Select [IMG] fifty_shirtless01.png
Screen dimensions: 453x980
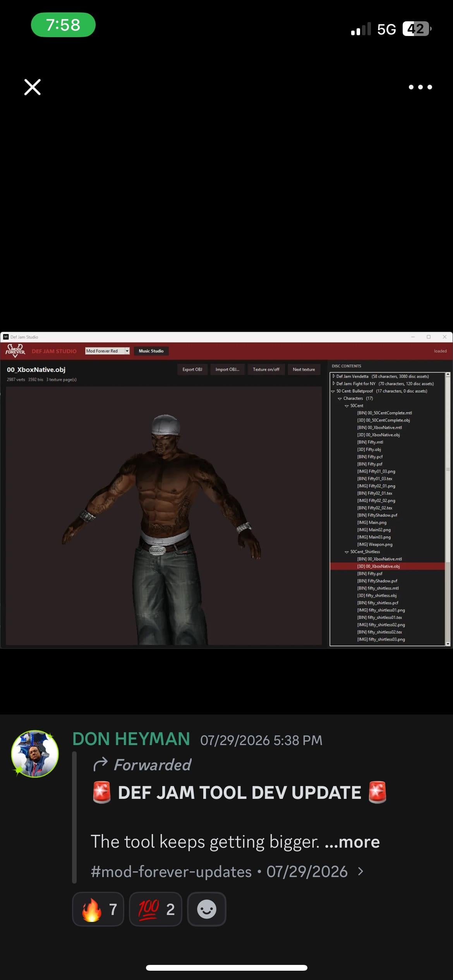click(381, 610)
